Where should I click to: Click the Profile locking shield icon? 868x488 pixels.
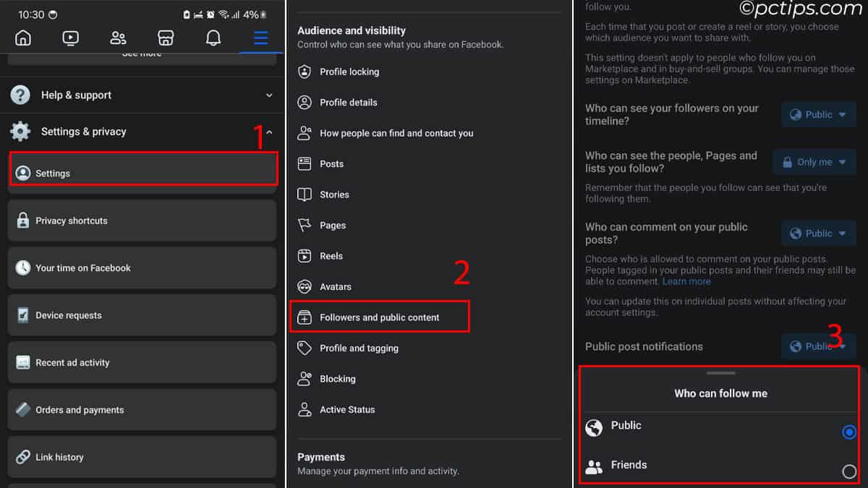305,72
